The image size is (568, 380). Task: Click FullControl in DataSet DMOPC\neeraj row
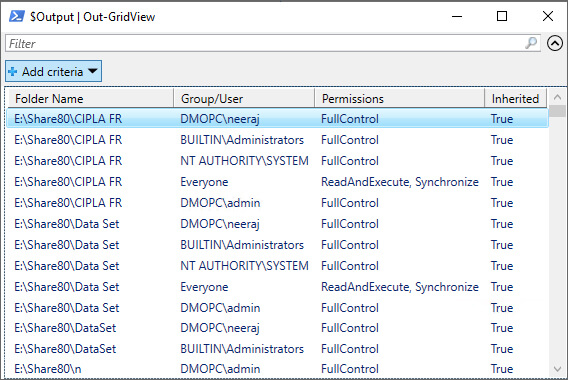(x=350, y=328)
